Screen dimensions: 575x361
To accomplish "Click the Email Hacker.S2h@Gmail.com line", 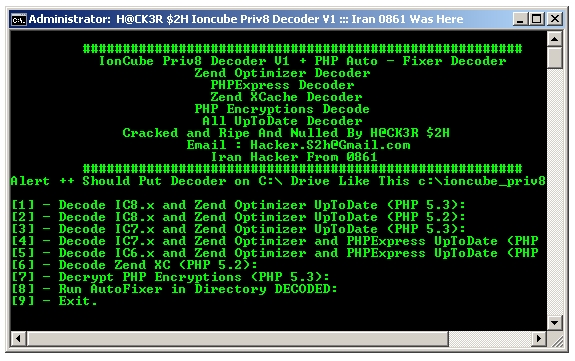I will [299, 145].
